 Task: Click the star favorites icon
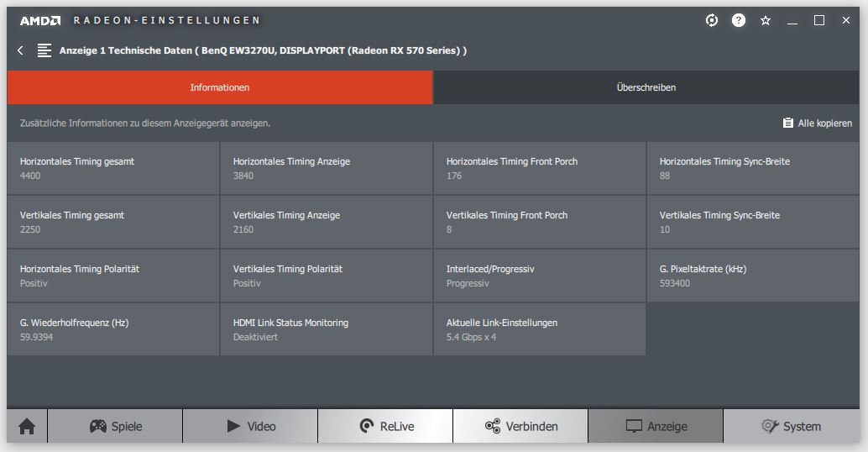pos(766,20)
